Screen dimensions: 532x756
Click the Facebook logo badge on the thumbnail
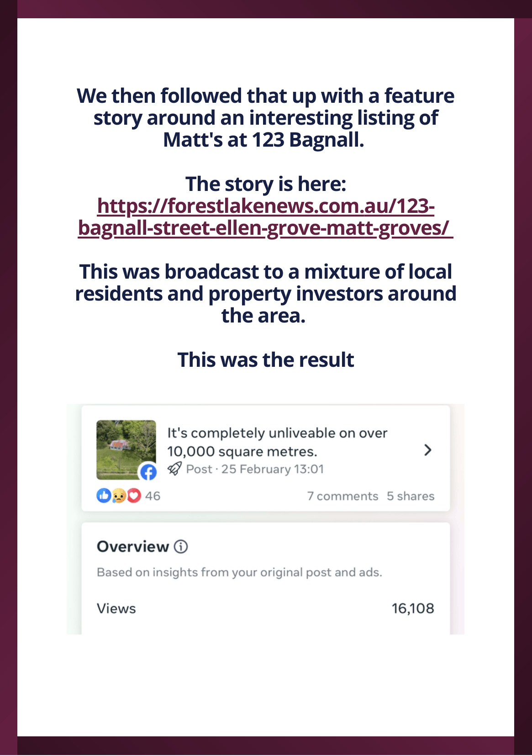click(x=148, y=472)
